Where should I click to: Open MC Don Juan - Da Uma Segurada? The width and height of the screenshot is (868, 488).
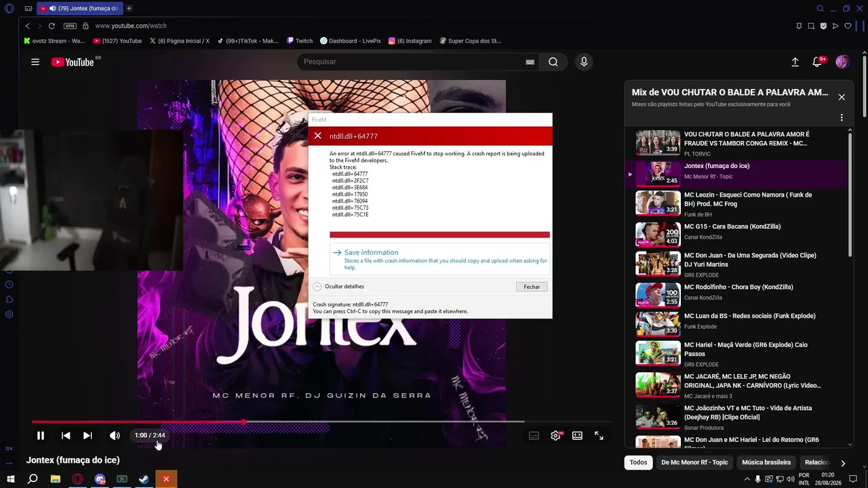[736, 264]
